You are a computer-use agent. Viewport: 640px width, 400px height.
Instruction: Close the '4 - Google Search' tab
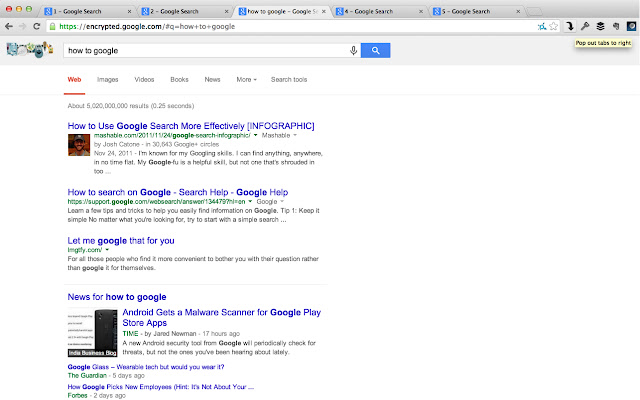click(421, 11)
